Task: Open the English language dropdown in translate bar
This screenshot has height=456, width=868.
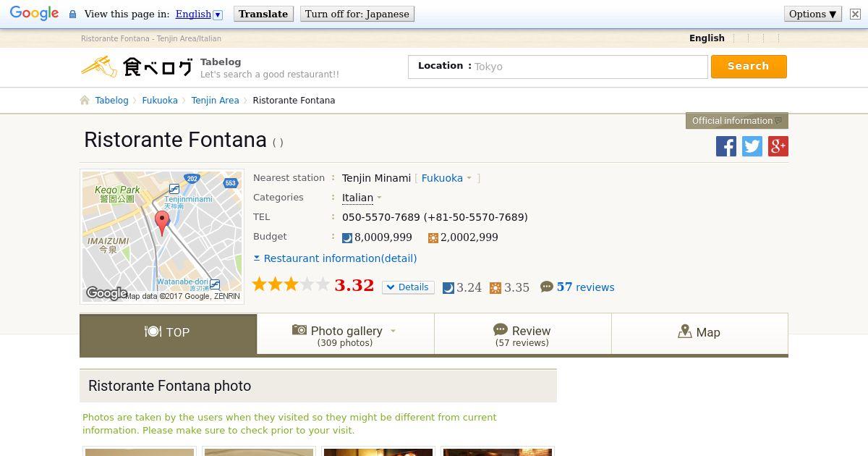Action: [199, 14]
